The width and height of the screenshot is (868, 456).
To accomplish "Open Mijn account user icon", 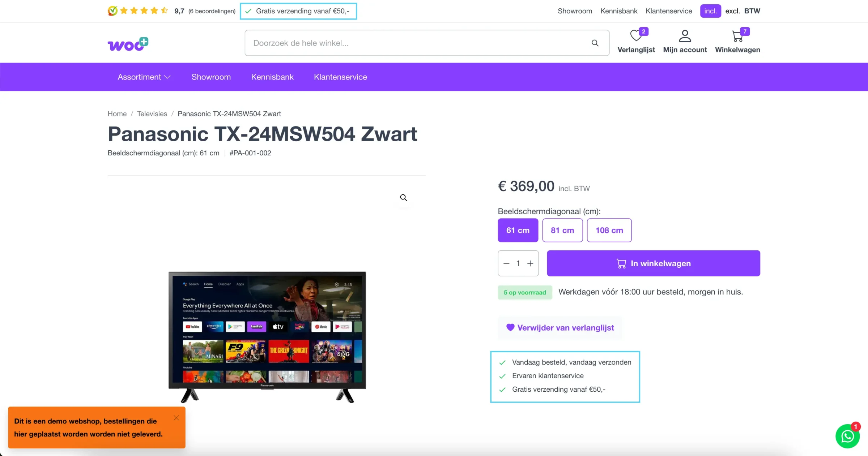I will pyautogui.click(x=685, y=36).
